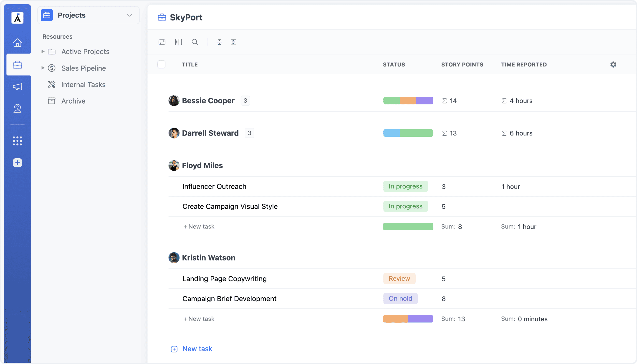Open the Home dashboard from the sidebar
637x364 pixels.
point(17,43)
